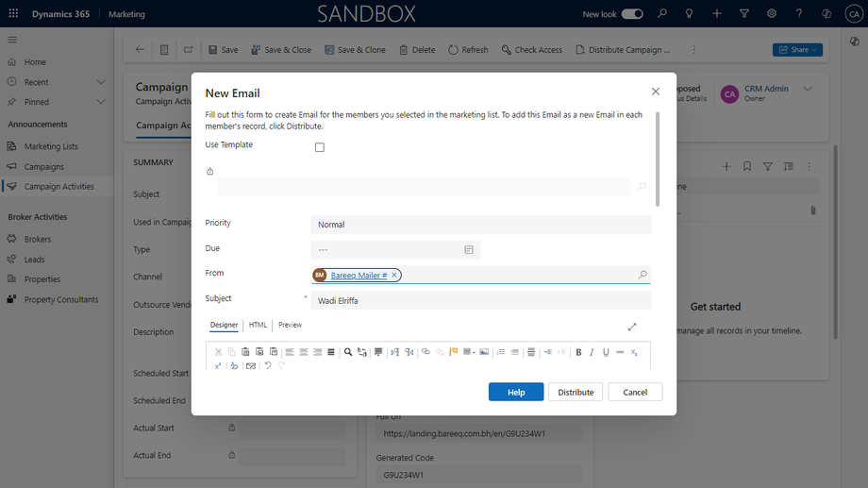Viewport: 868px width, 488px height.
Task: Toggle the New look switch
Action: click(x=632, y=14)
